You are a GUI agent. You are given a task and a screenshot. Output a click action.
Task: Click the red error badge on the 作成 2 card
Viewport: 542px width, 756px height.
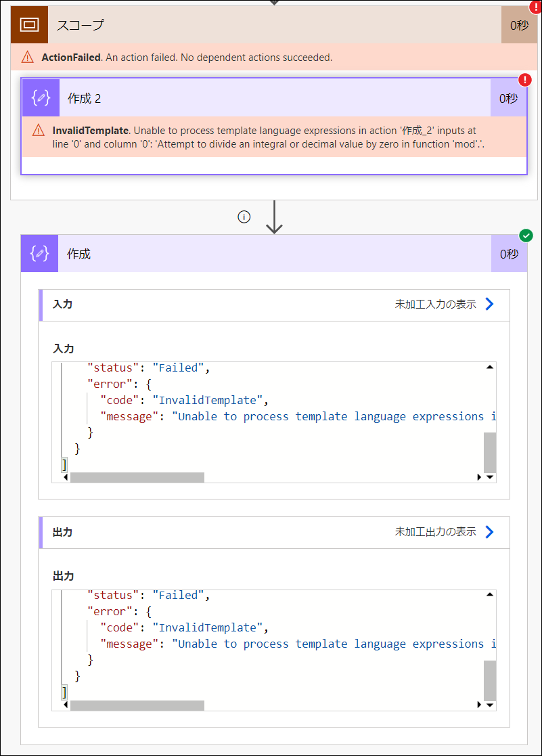(x=524, y=80)
